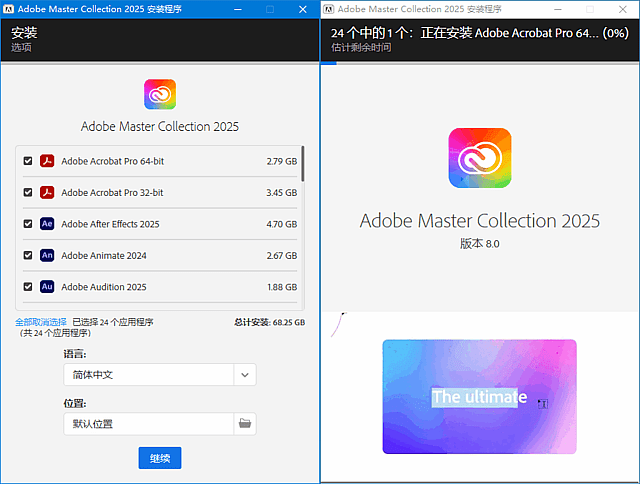The image size is (640, 484).
Task: Close the installer options window
Action: pyautogui.click(x=303, y=9)
